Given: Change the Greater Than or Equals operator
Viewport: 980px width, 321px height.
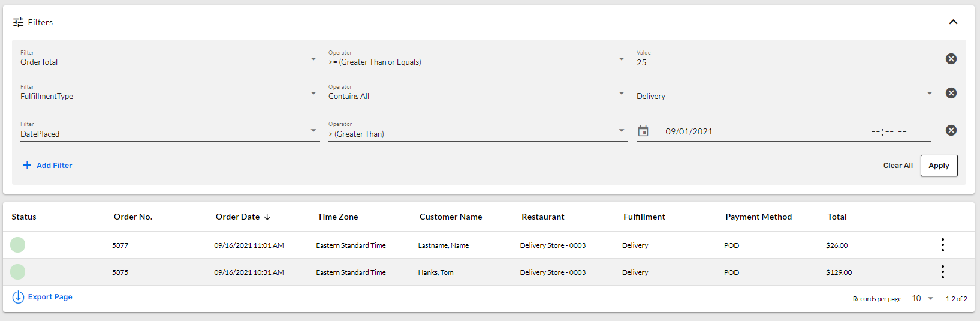Looking at the screenshot, I should coord(478,59).
